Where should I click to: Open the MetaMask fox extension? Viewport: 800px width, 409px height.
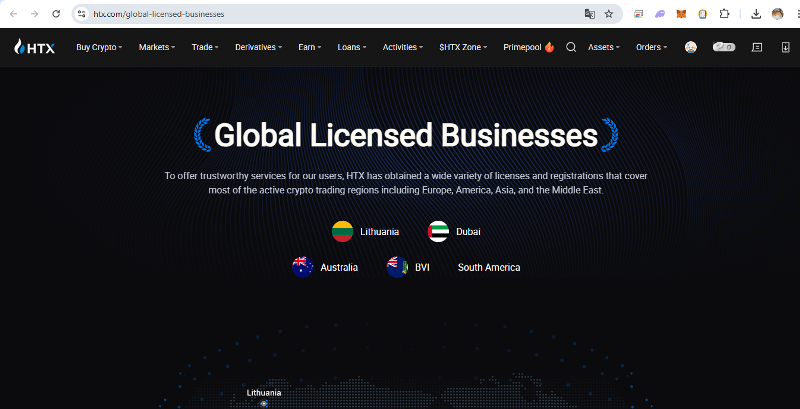pos(681,14)
